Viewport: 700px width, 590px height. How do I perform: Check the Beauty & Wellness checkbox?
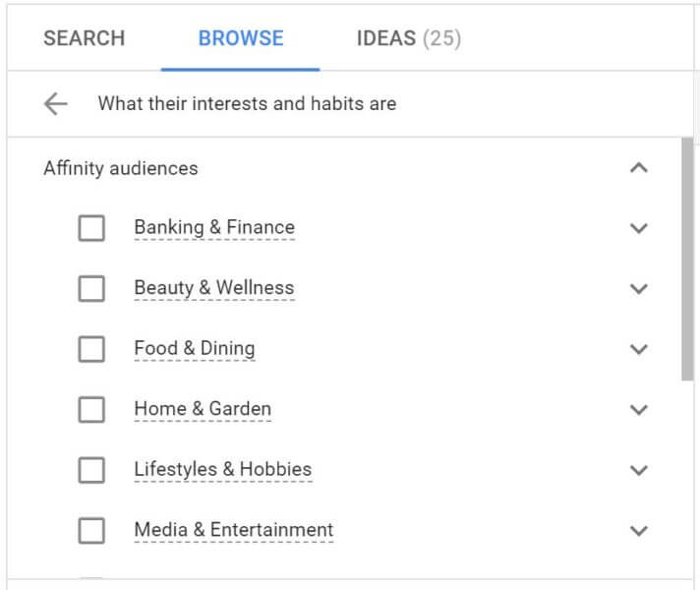point(91,288)
